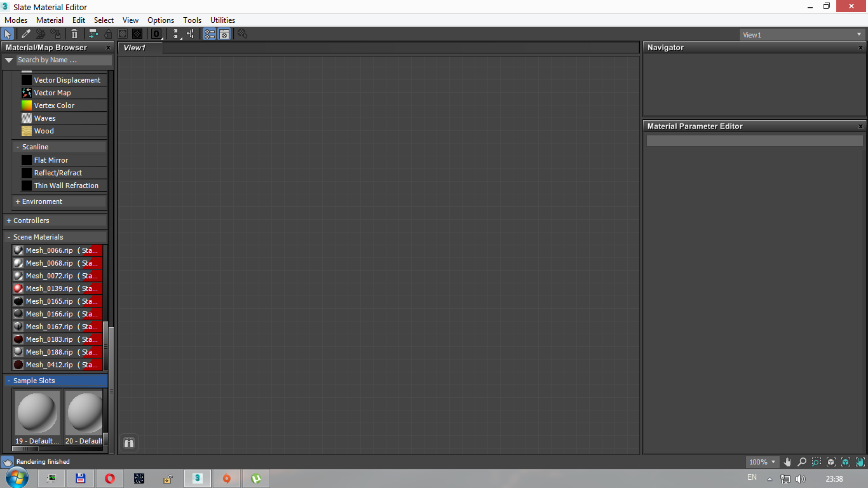Viewport: 868px width, 488px height.
Task: Toggle the Parameter Editor panel button
Action: pos(224,34)
